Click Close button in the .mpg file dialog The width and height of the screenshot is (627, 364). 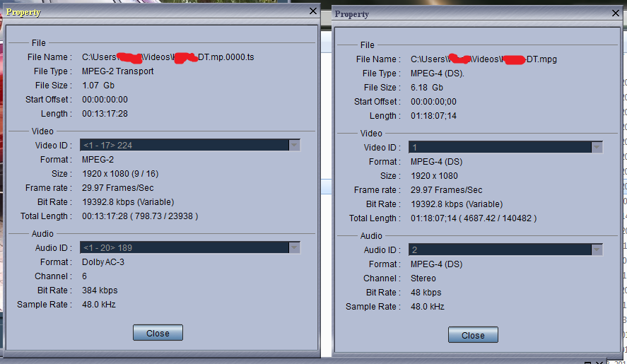click(473, 335)
